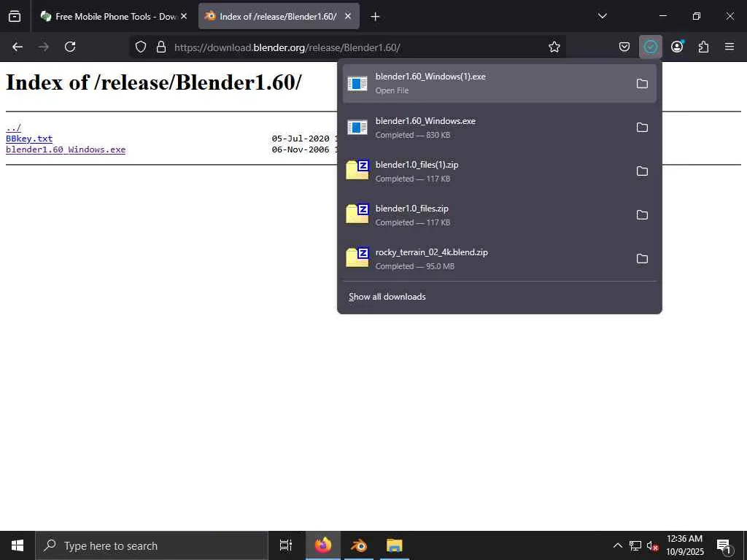Open the Windows Start menu
This screenshot has height=560, width=747.
point(18,545)
